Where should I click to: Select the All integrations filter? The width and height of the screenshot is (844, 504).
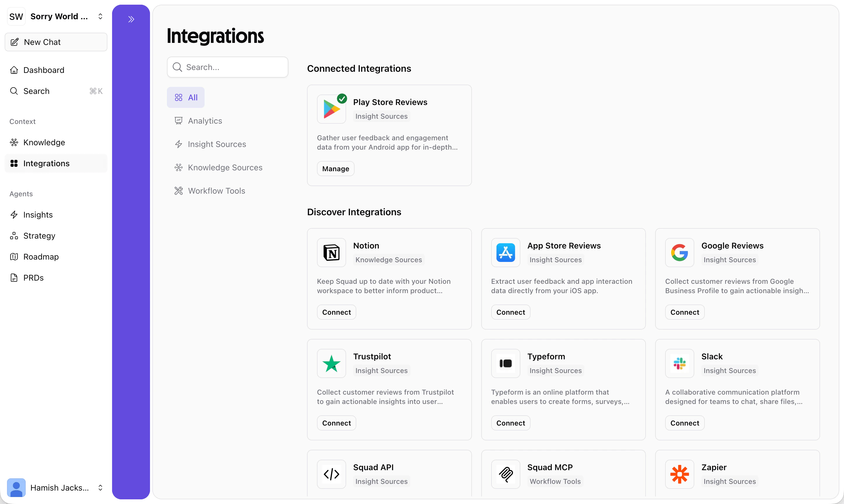(185, 97)
